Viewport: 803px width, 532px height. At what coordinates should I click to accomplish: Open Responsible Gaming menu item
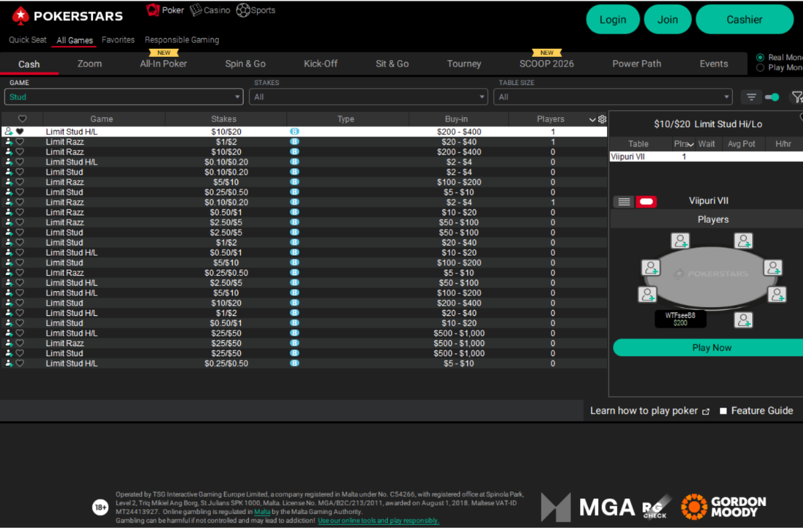[x=182, y=40]
